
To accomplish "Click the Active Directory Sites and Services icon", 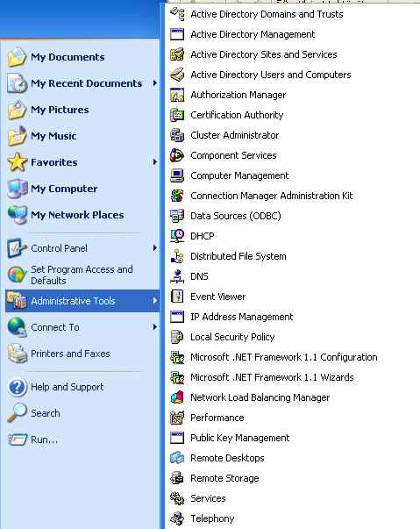I will pyautogui.click(x=177, y=54).
